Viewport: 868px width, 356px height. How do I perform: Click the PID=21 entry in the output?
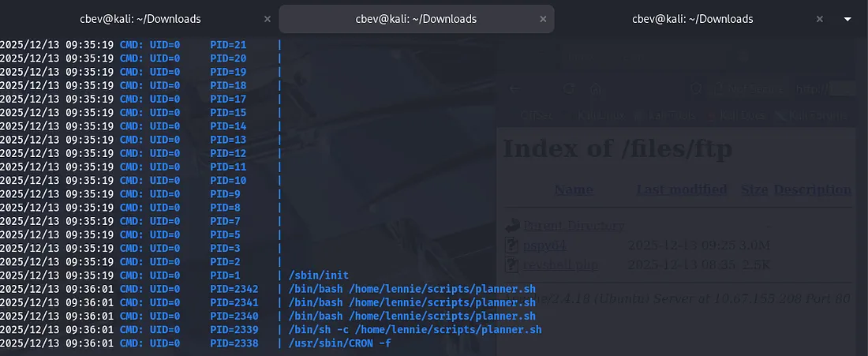coord(228,44)
